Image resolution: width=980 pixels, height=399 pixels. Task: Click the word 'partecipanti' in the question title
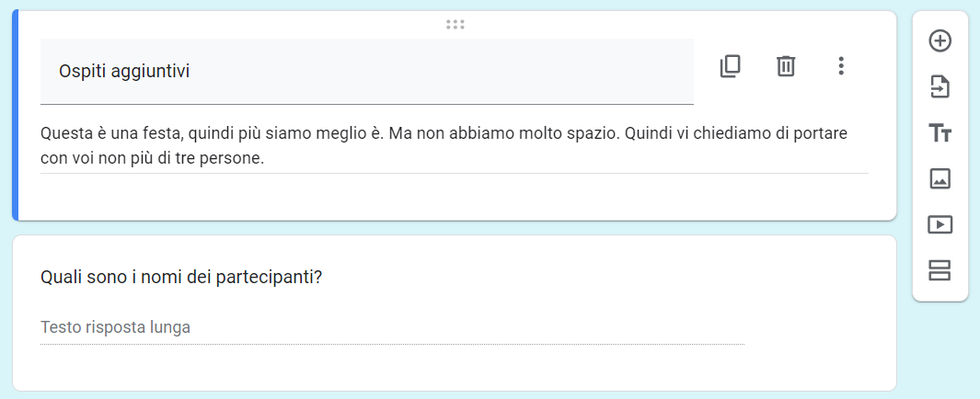coord(267,277)
